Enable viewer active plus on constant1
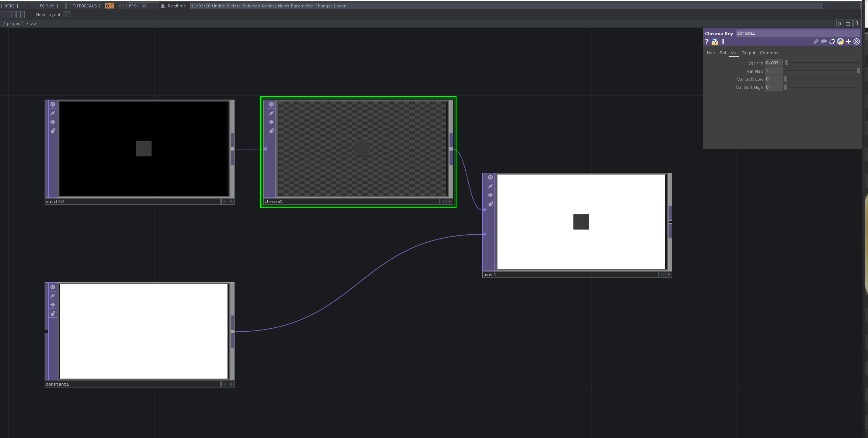 click(x=231, y=384)
